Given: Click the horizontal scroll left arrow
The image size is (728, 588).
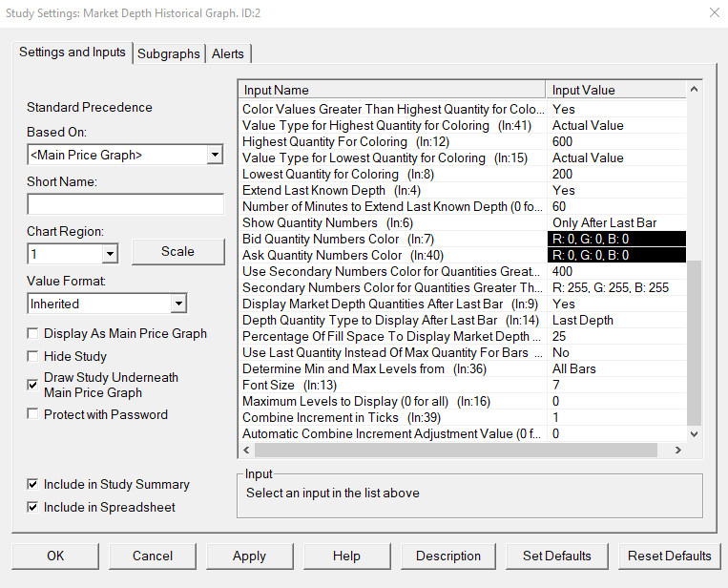Looking at the screenshot, I should click(x=246, y=450).
